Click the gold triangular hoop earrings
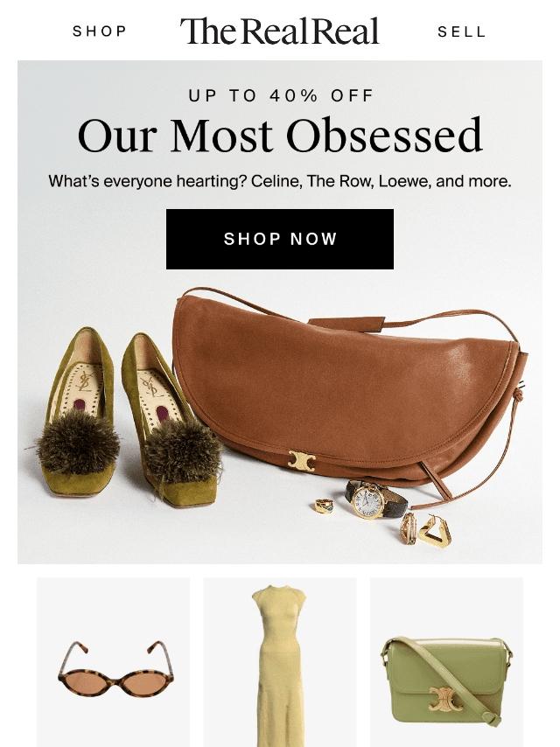Screen dimensions: 560x747 pos(425,530)
